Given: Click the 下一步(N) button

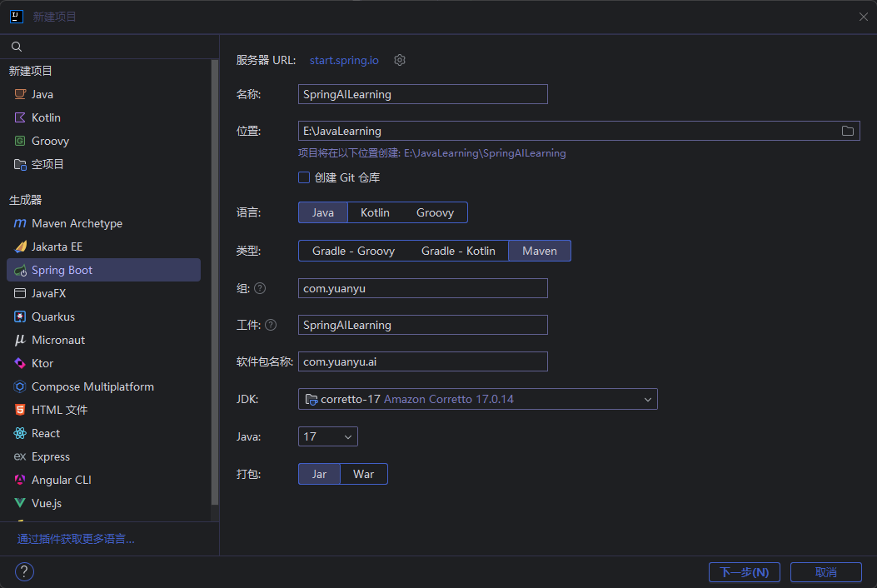Looking at the screenshot, I should click(744, 572).
